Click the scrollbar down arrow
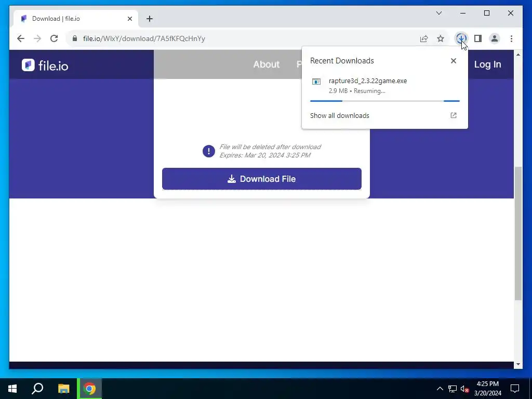 [x=518, y=364]
